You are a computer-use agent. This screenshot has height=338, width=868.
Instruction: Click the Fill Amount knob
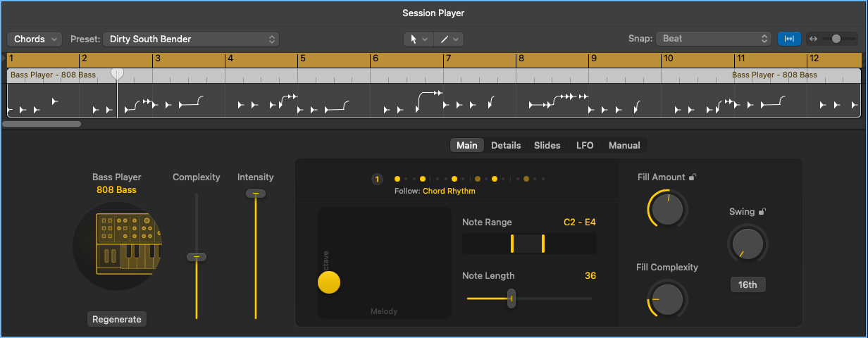tap(666, 209)
